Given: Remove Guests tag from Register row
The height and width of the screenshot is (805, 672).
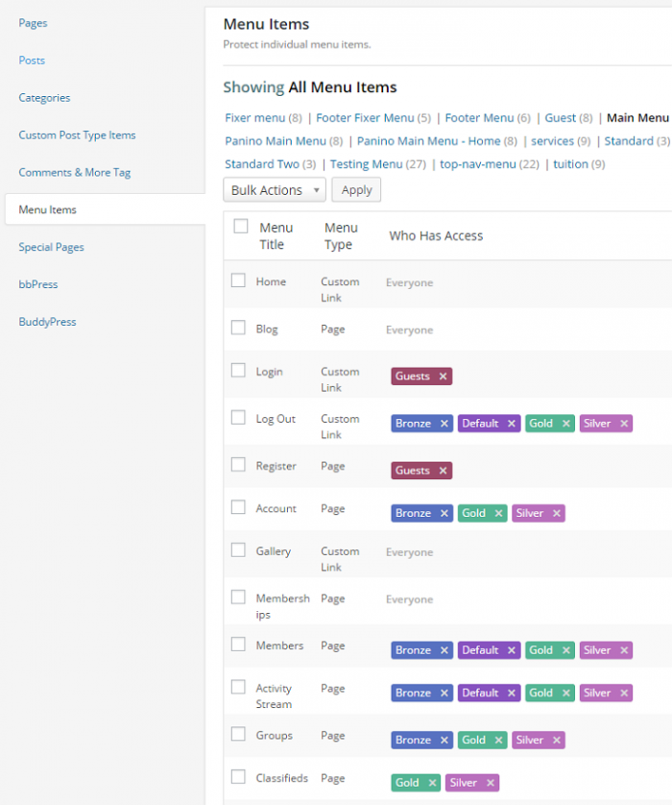Looking at the screenshot, I should [443, 471].
